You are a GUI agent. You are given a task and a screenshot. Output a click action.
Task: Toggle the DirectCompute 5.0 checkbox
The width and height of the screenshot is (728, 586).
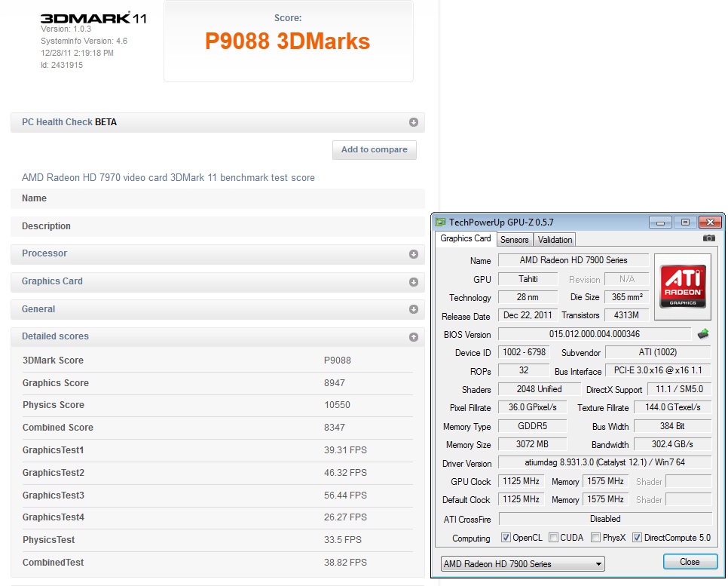[637, 537]
